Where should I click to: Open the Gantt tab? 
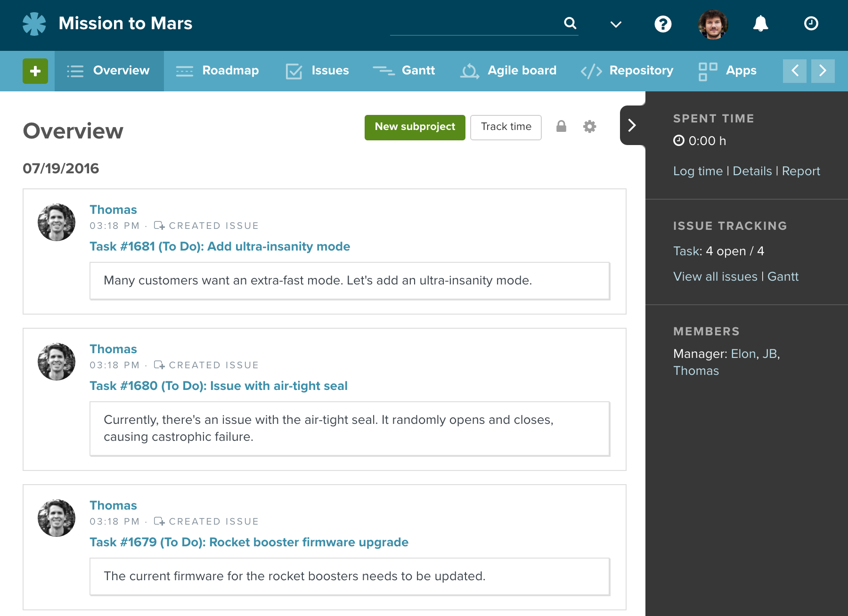pyautogui.click(x=404, y=71)
